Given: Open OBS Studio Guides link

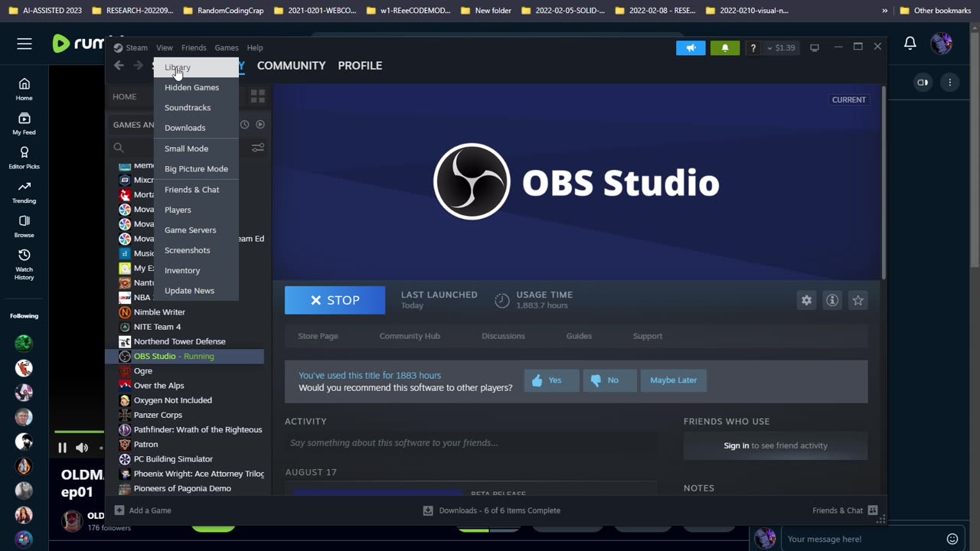Looking at the screenshot, I should tap(579, 336).
